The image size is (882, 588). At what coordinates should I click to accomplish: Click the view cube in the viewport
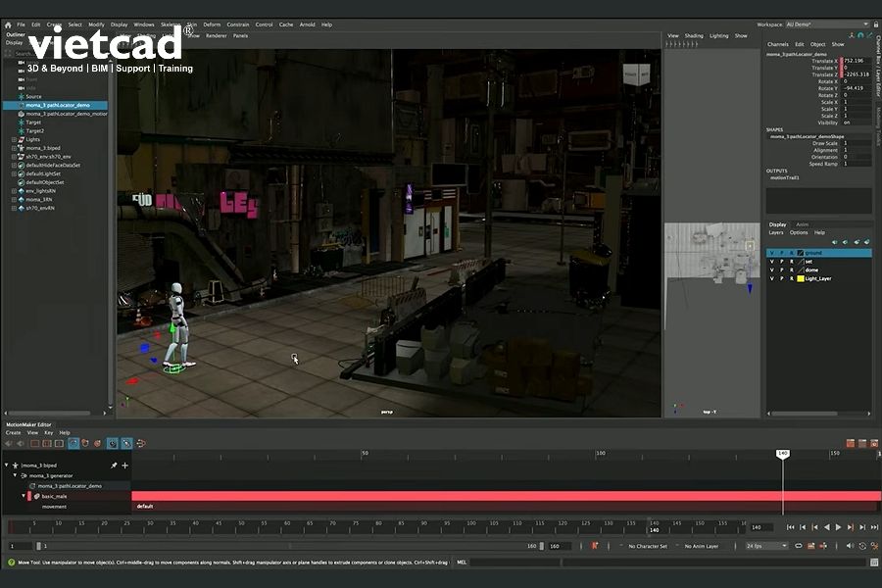coord(636,74)
